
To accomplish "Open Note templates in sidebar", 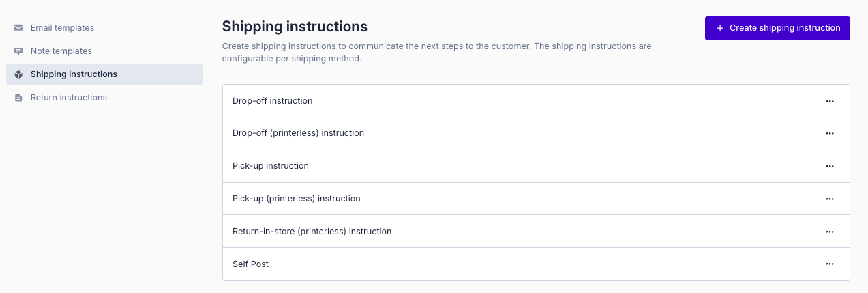I will point(61,51).
